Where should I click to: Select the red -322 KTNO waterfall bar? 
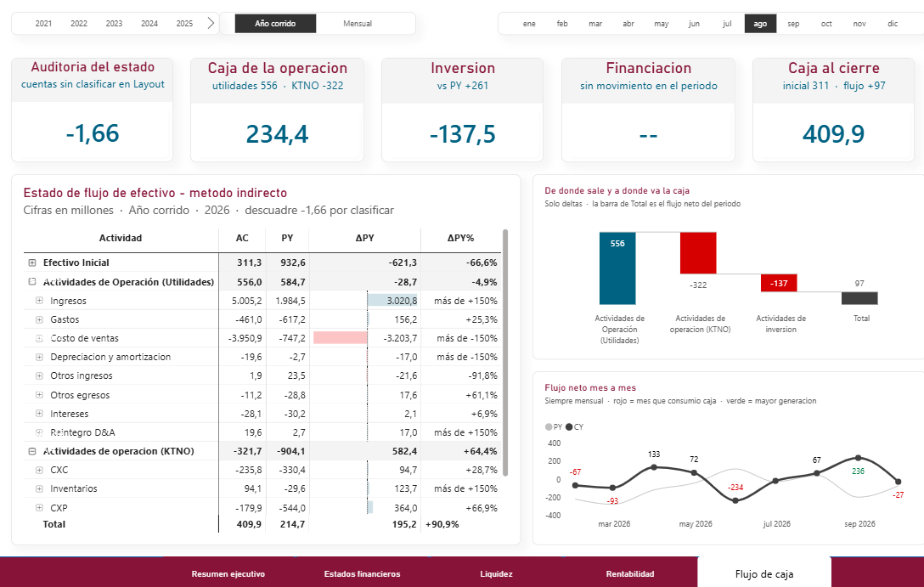pyautogui.click(x=698, y=253)
